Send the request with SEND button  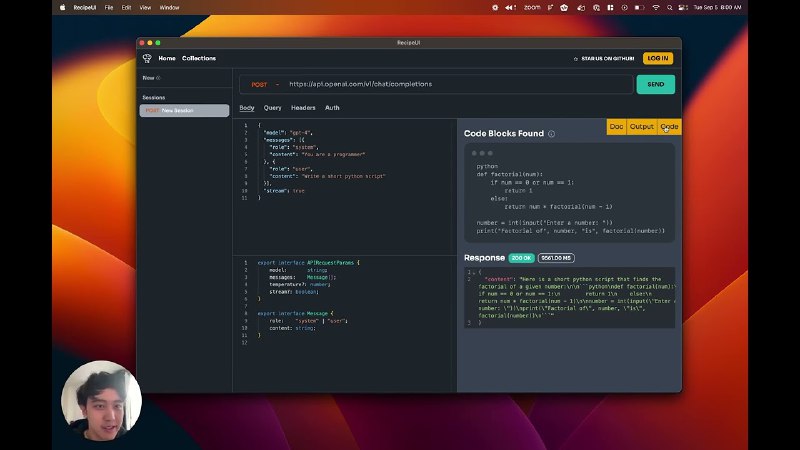point(656,85)
